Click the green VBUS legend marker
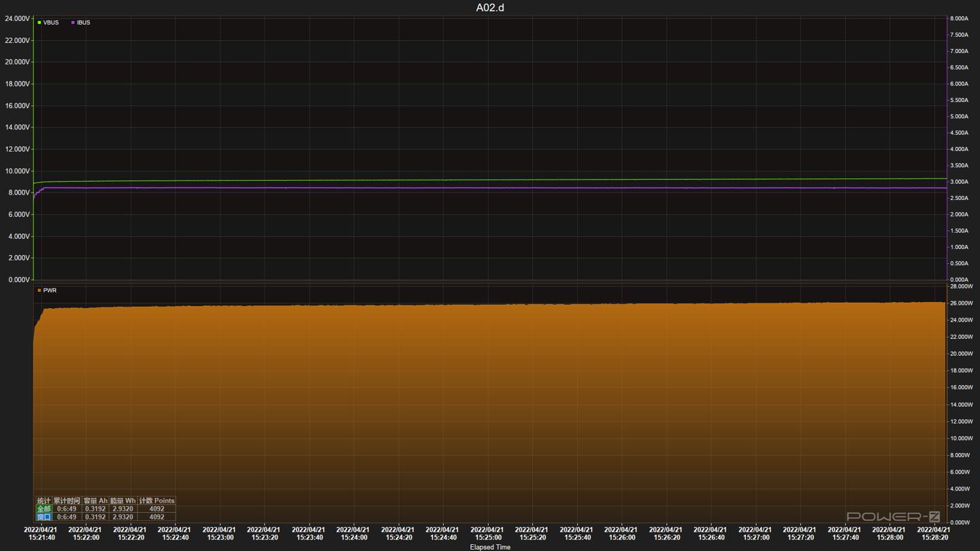The height and width of the screenshot is (551, 980). pyautogui.click(x=39, y=22)
